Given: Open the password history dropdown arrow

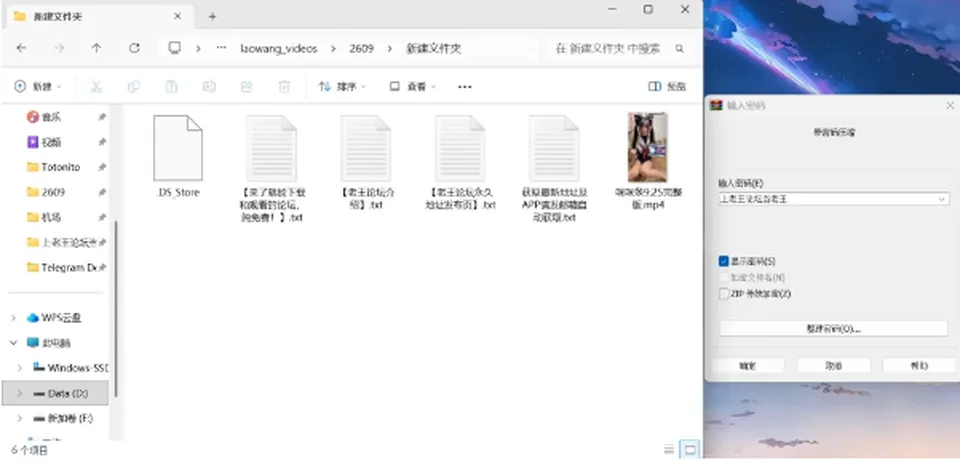Looking at the screenshot, I should (x=942, y=199).
